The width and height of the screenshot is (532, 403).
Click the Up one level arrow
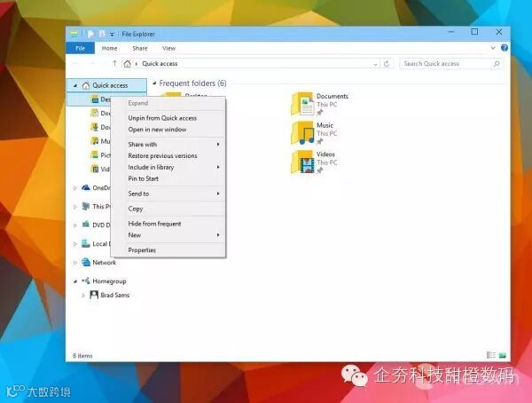coord(114,64)
